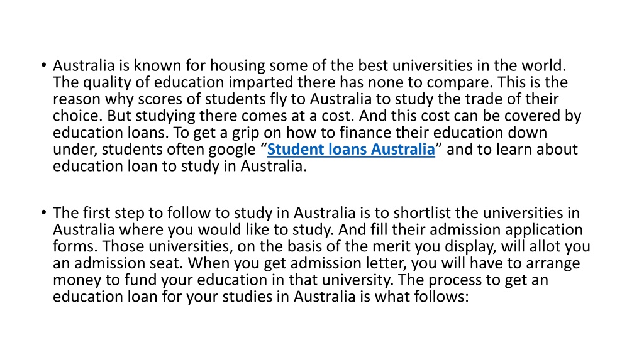644x362 pixels.
Task: Click the sentence 'But studying there comes at a cost'
Action: pos(230,116)
